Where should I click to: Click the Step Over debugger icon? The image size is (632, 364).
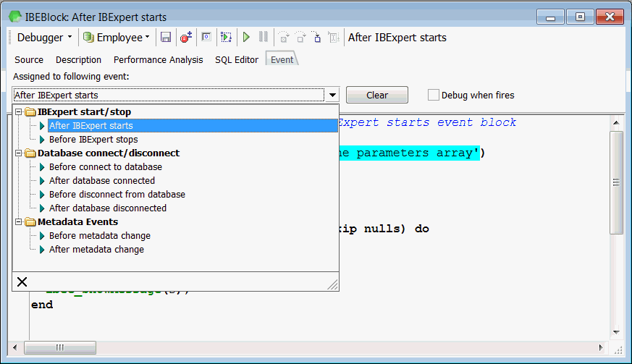point(300,38)
